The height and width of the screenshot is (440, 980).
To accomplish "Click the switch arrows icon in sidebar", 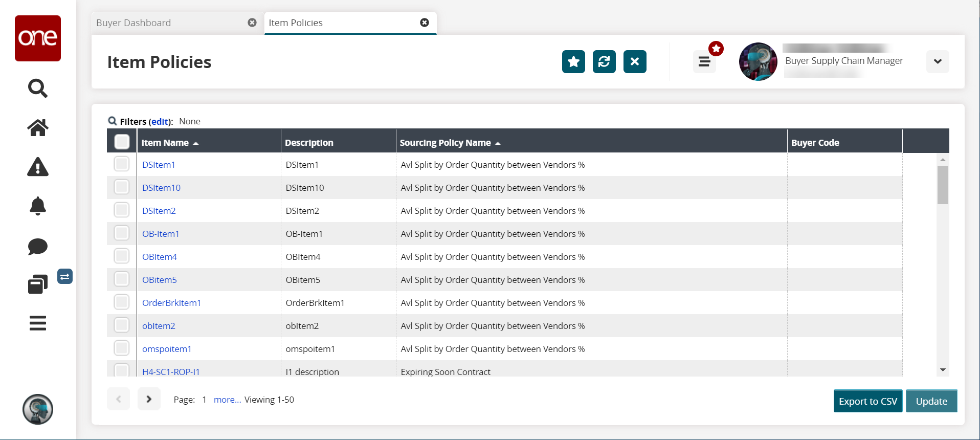I will (64, 277).
